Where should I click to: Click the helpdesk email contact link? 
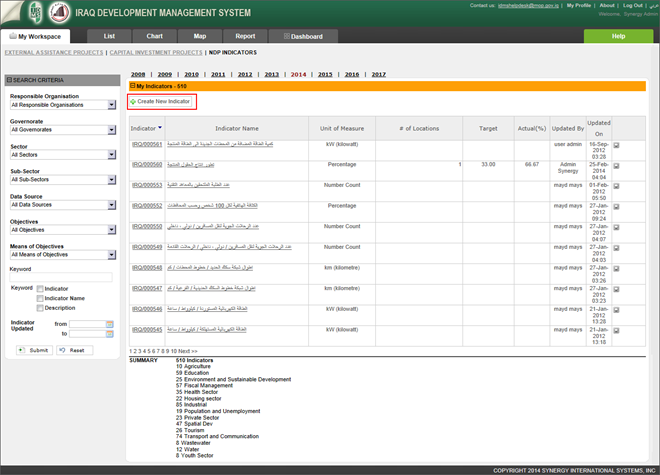tap(528, 5)
